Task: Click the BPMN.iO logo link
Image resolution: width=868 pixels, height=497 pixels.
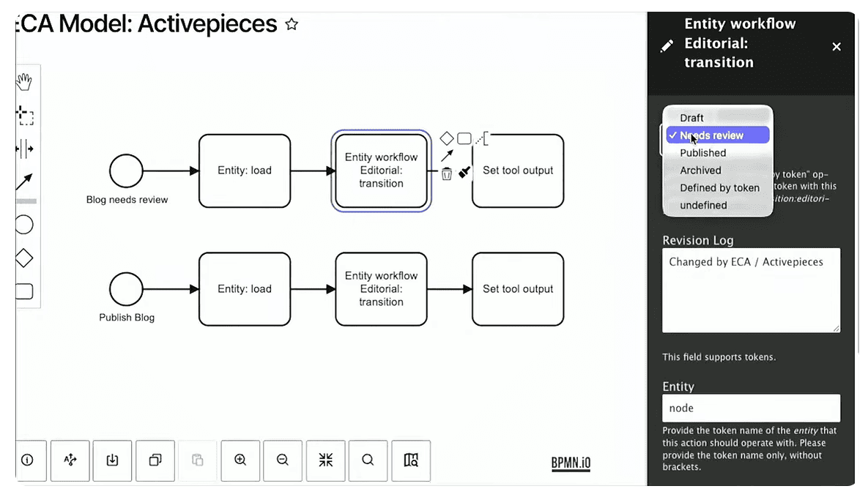Action: [x=571, y=463]
